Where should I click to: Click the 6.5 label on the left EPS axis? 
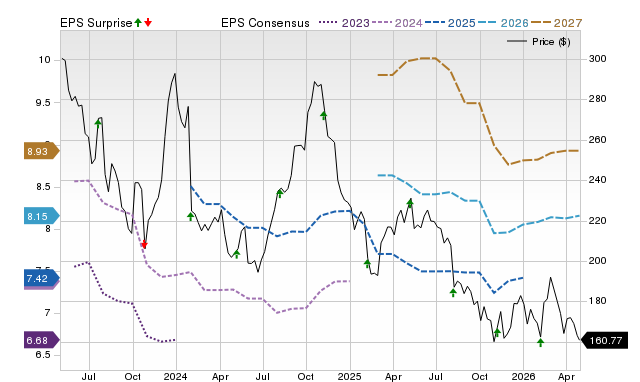[x=43, y=354]
